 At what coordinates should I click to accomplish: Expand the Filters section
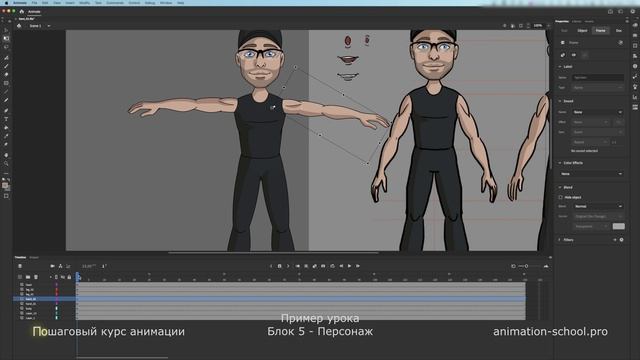pyautogui.click(x=560, y=240)
